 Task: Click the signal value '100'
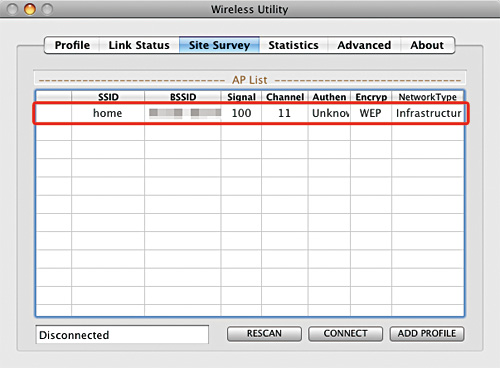point(241,113)
